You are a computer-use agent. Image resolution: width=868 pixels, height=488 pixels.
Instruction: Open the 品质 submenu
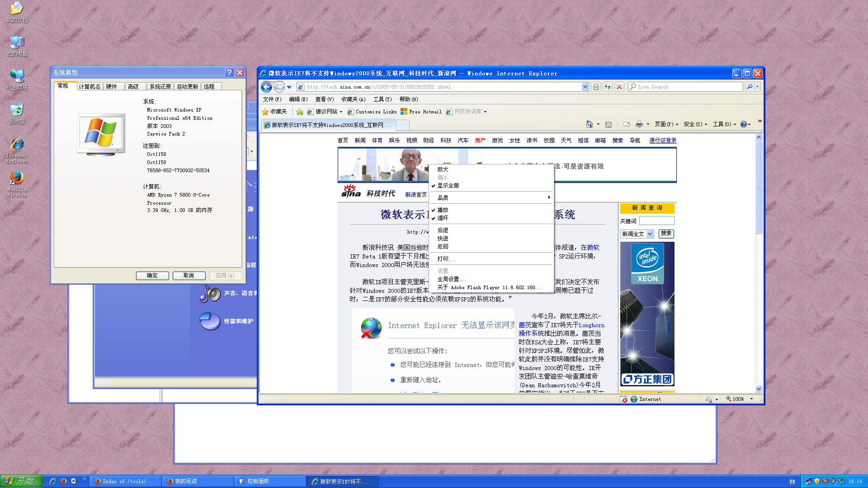tap(491, 198)
